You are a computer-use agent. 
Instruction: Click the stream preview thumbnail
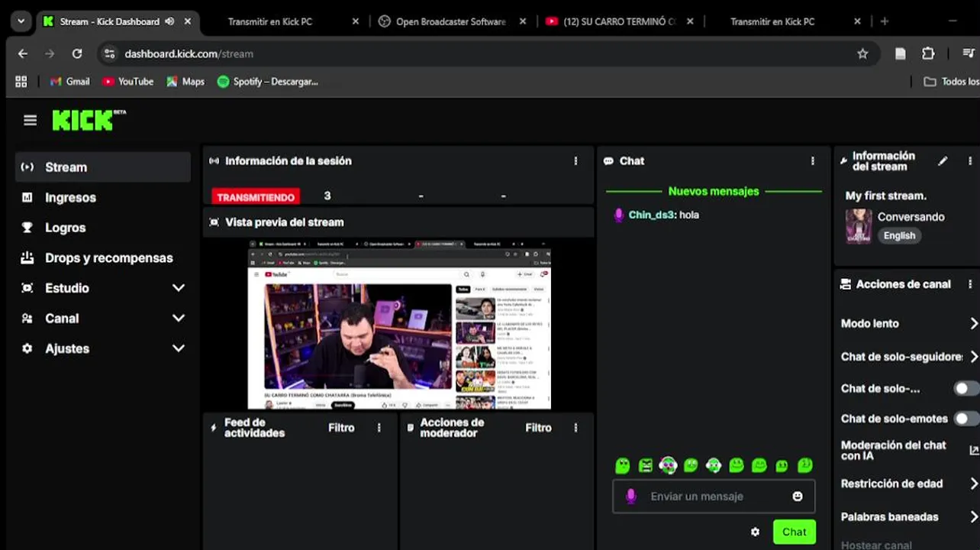click(x=399, y=325)
